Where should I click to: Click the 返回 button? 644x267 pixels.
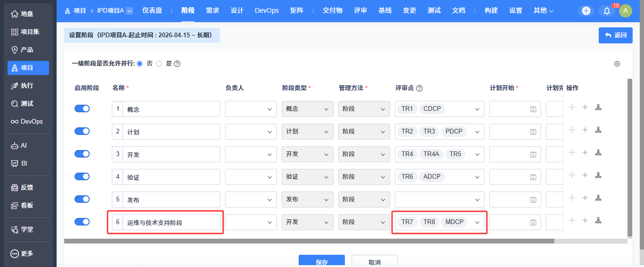pos(615,35)
